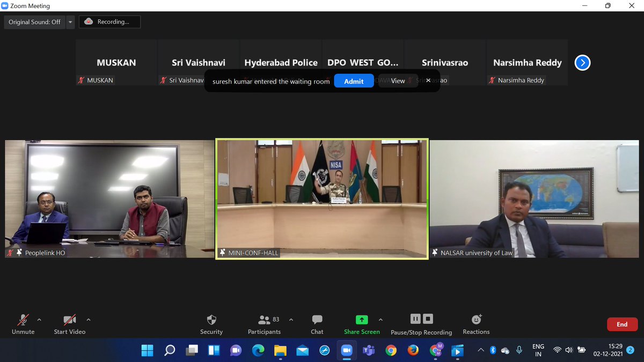Open File Explorer from the taskbar
The width and height of the screenshot is (644, 362).
point(280,350)
